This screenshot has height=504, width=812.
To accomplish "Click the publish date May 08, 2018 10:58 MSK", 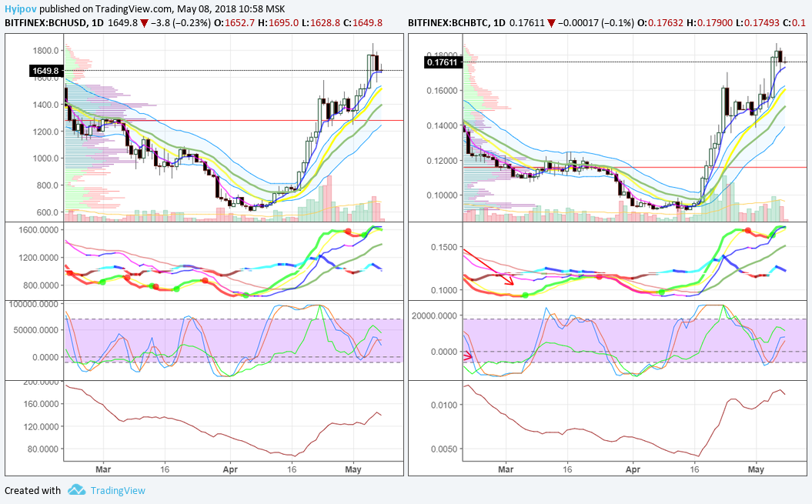I will point(230,8).
